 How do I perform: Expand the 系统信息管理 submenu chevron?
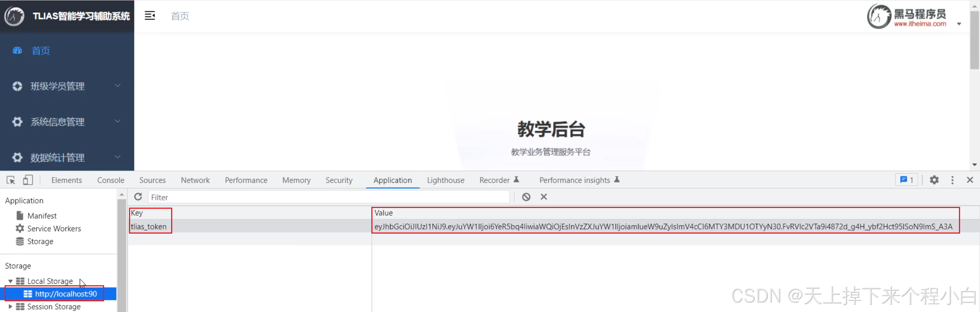118,121
